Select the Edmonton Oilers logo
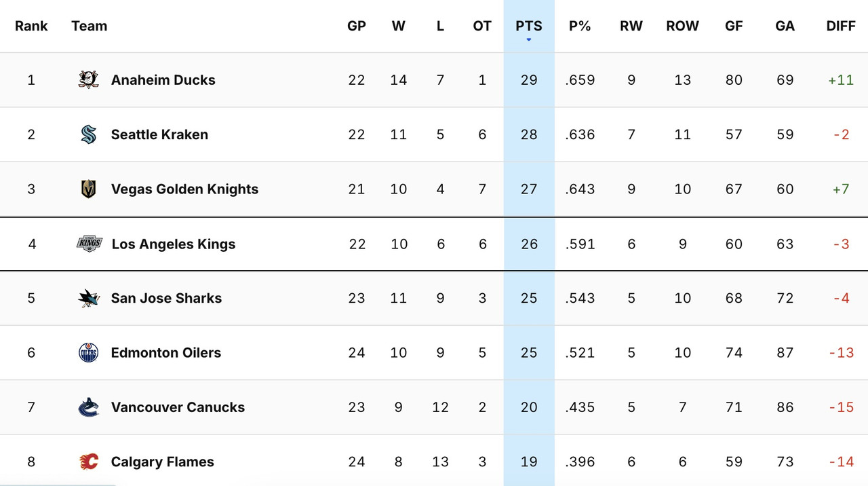 [89, 352]
